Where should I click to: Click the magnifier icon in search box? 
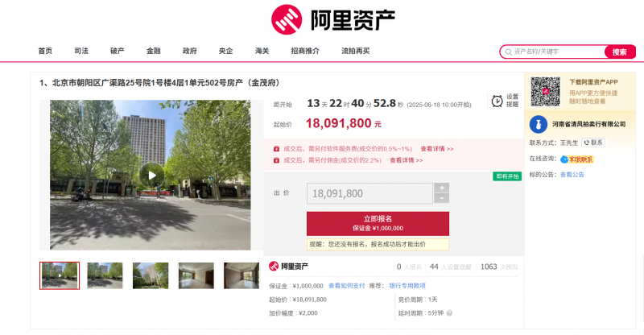click(x=508, y=52)
